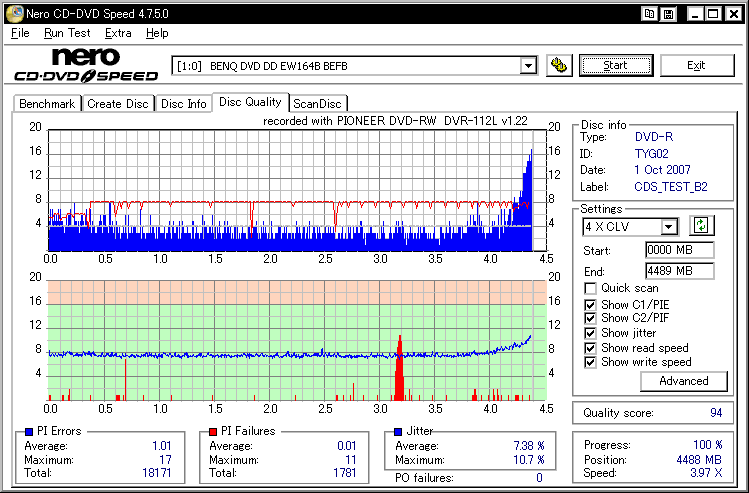This screenshot has height=493, width=749.
Task: Open the drive selection dropdown arrow
Action: click(528, 66)
